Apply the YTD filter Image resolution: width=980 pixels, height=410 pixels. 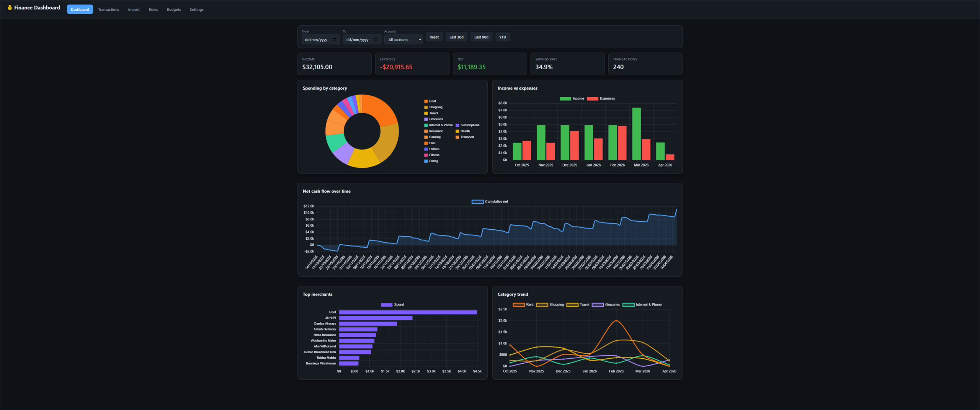click(x=503, y=37)
